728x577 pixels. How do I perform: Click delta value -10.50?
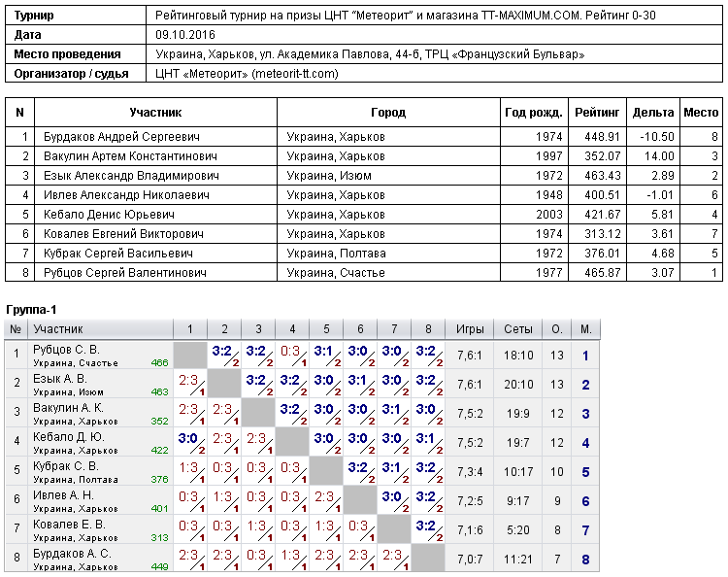(x=656, y=137)
